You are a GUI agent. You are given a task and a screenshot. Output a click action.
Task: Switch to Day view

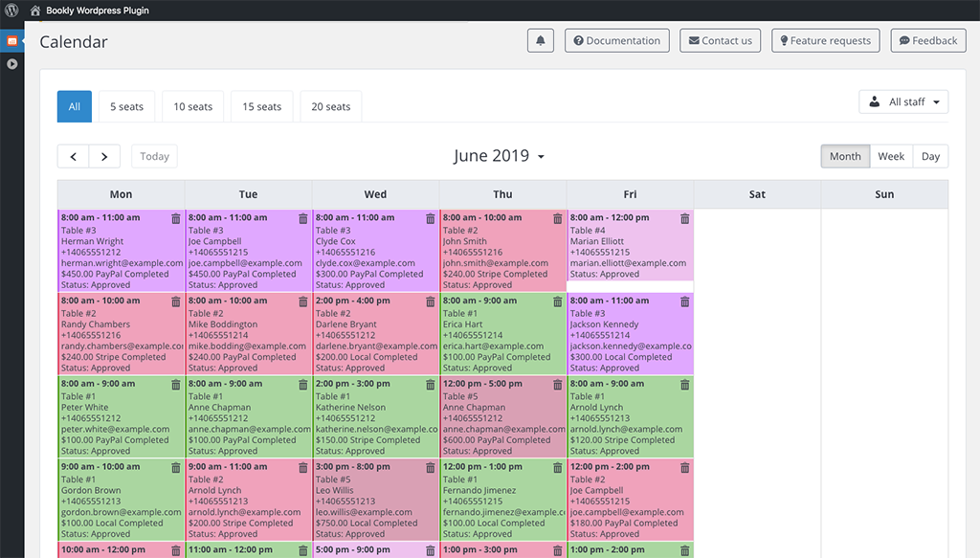point(930,156)
